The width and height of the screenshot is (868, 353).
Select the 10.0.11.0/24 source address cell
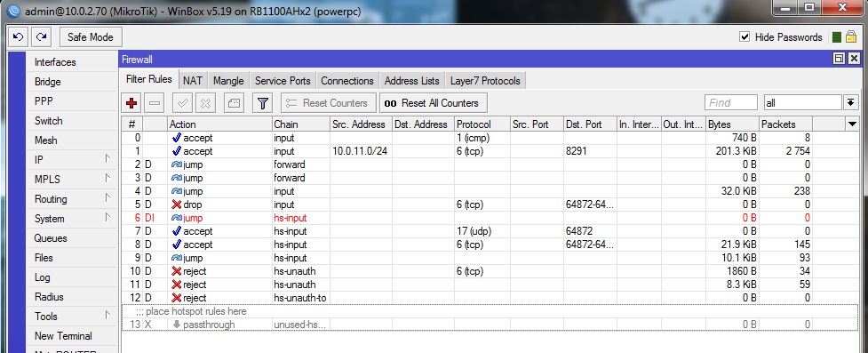pos(361,151)
